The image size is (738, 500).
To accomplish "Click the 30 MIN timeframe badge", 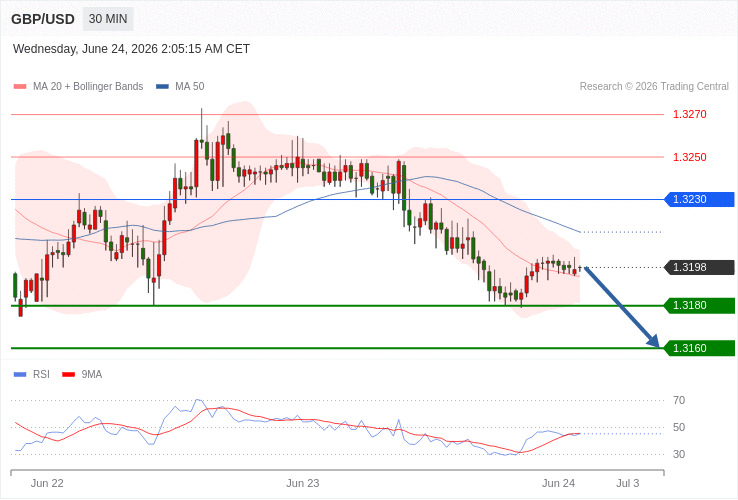I will (108, 19).
